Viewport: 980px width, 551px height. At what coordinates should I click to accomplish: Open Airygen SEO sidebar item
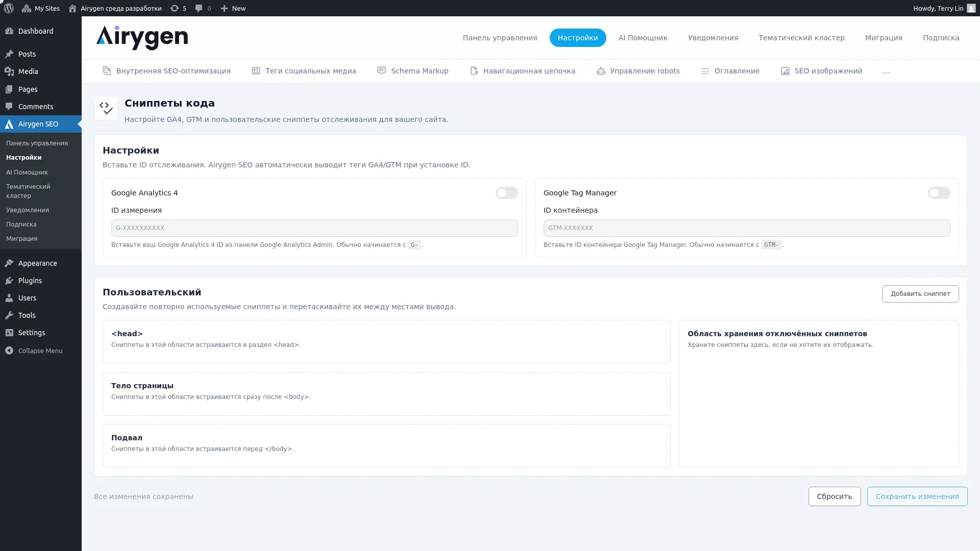(41, 124)
